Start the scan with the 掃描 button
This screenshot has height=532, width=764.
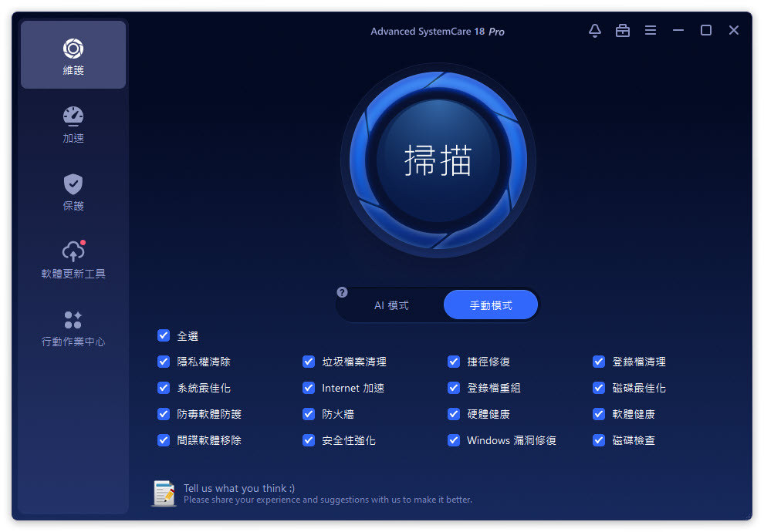[438, 160]
